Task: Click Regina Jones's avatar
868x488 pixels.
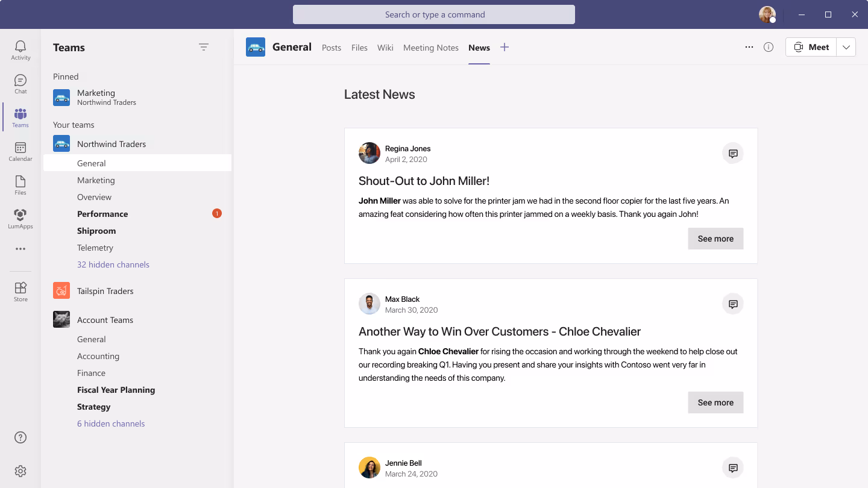Action: (370, 153)
